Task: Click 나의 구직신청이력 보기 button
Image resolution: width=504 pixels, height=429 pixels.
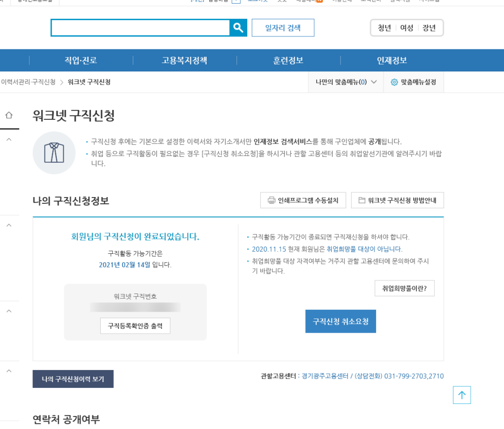Action: (73, 379)
